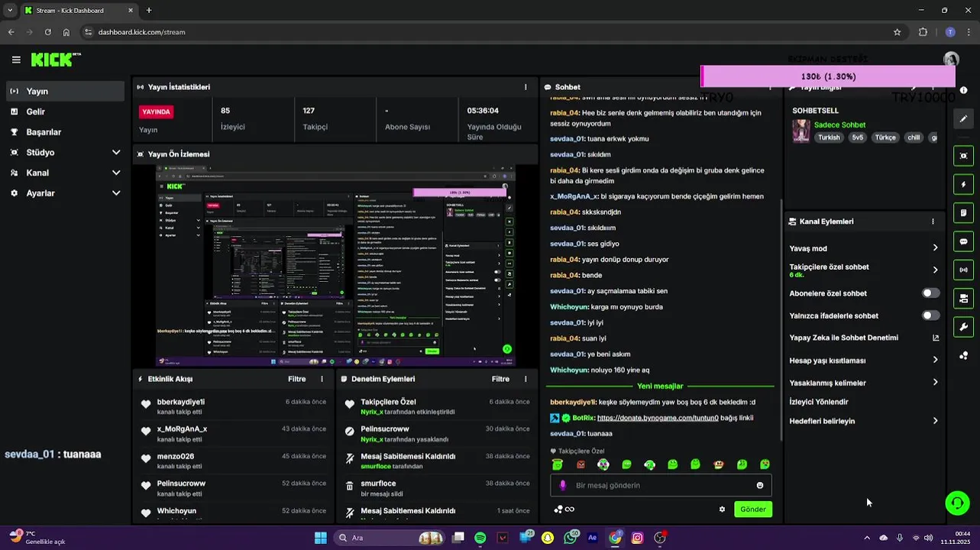Open OBS Studio from the taskbar
Screen dimensions: 980x550
[x=660, y=538]
